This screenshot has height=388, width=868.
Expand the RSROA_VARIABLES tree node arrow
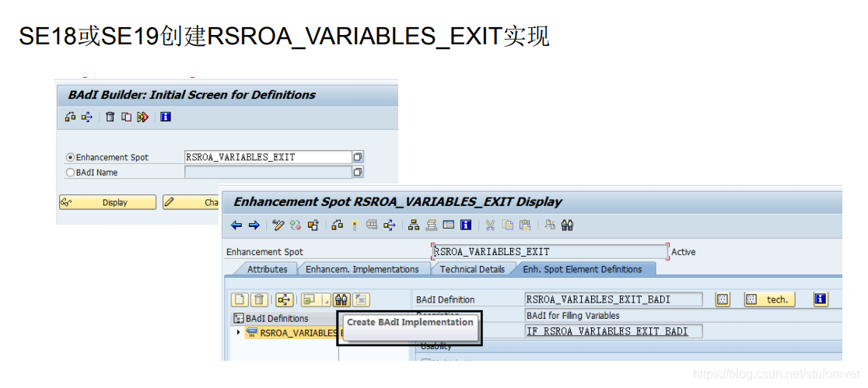(x=239, y=332)
